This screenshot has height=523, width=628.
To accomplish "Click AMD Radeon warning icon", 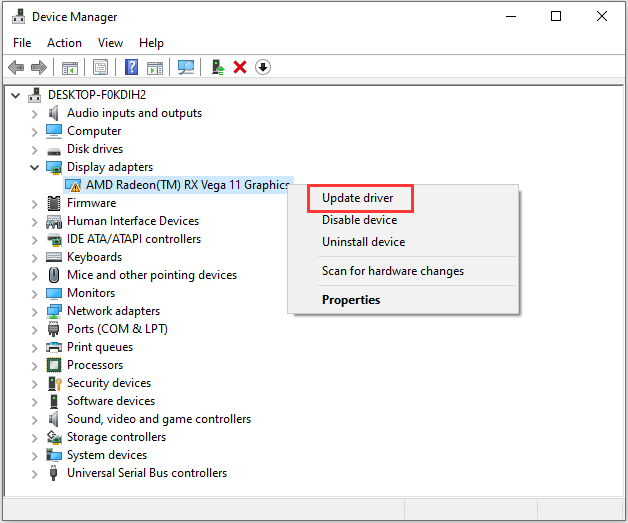I will 73,185.
